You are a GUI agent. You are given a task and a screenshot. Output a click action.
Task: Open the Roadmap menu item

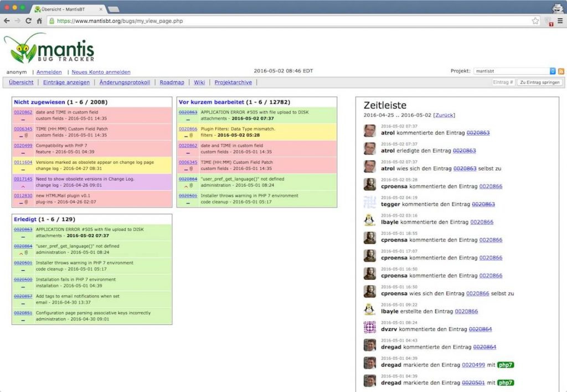click(x=172, y=82)
